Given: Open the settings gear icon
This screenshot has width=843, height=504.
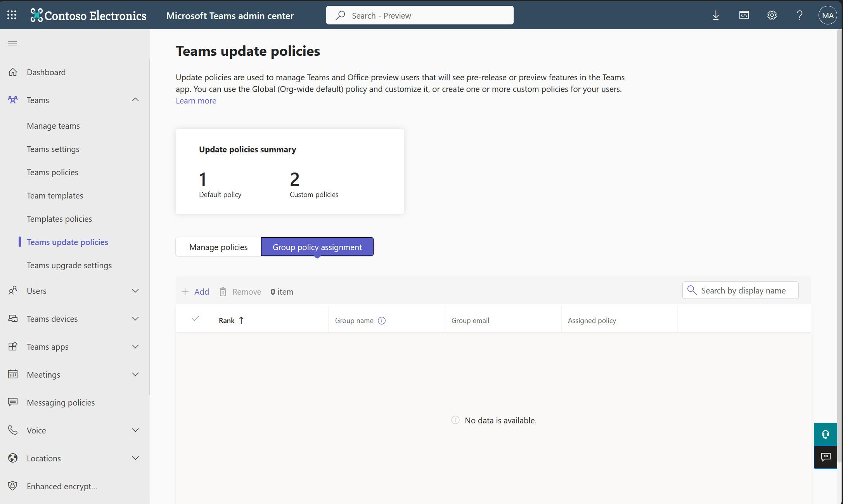Looking at the screenshot, I should [772, 16].
